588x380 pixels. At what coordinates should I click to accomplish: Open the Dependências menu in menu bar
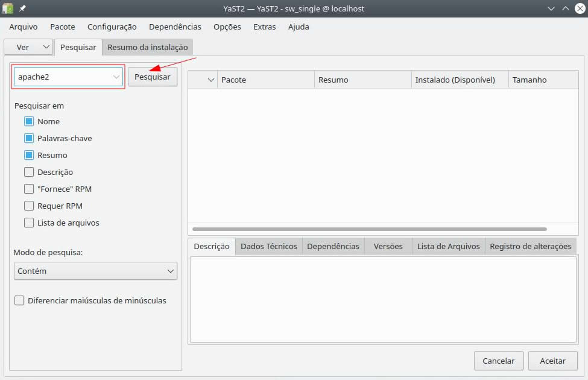[x=175, y=27]
